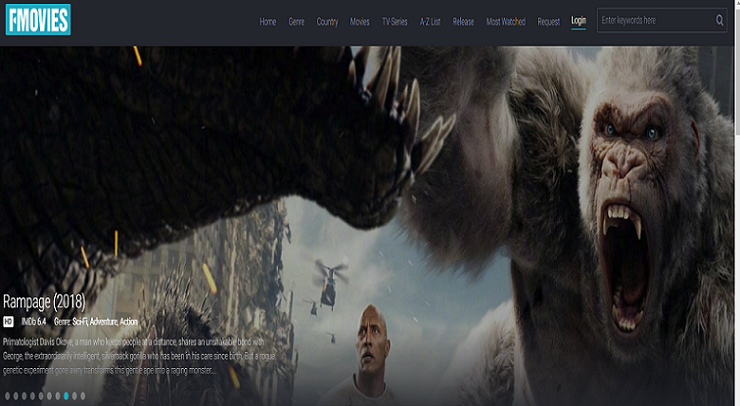The height and width of the screenshot is (406, 740).
Task: Select the fifth carousel slide dot
Action: click(41, 396)
